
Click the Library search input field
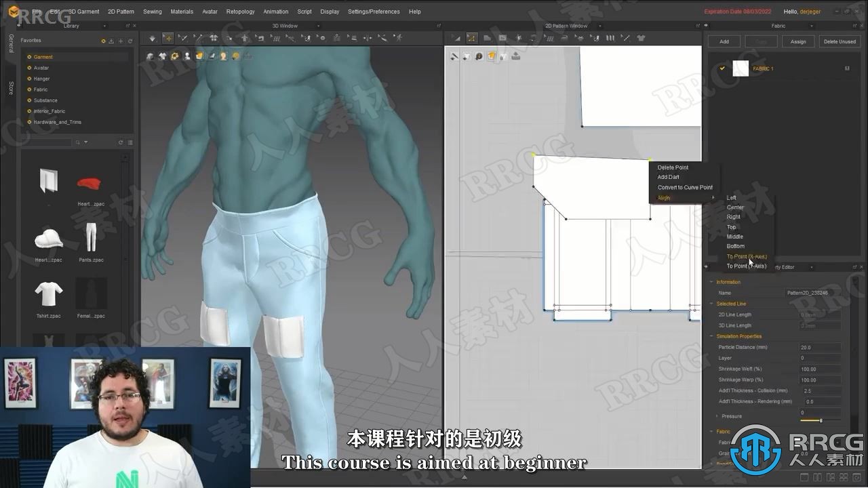pos(45,142)
